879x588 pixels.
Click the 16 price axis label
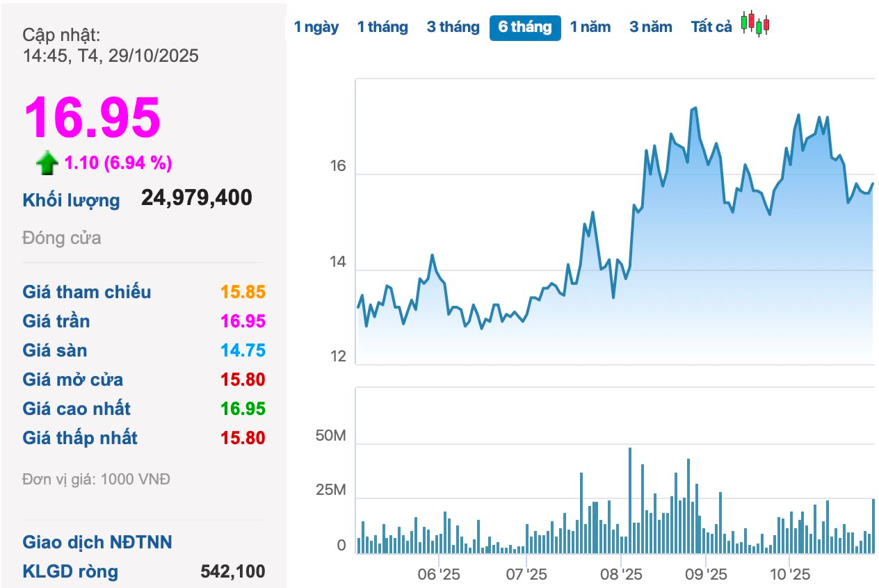click(338, 166)
